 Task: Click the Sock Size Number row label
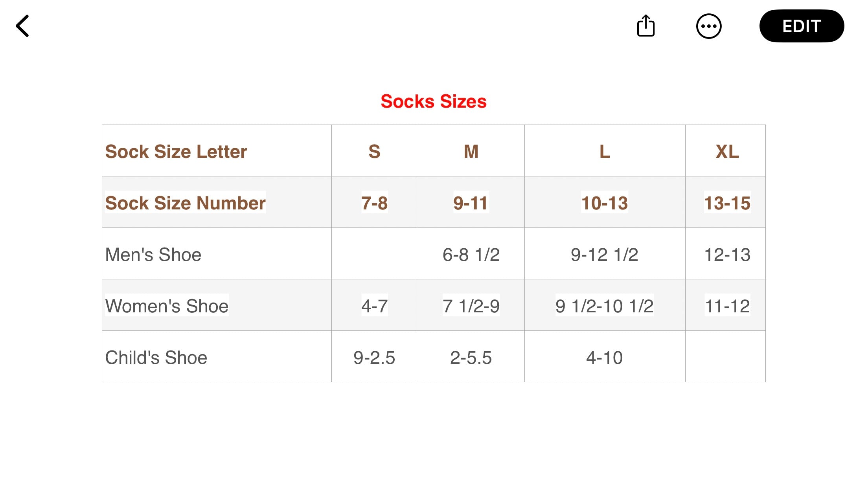[185, 203]
